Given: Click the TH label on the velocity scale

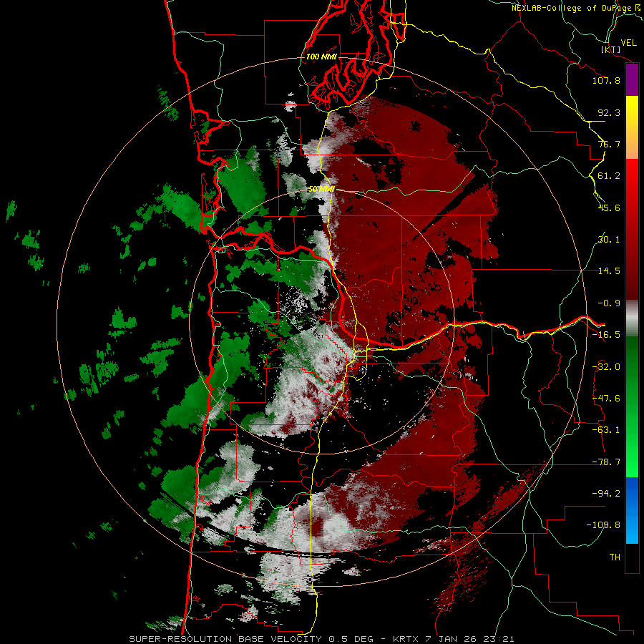Looking at the screenshot, I should [615, 557].
